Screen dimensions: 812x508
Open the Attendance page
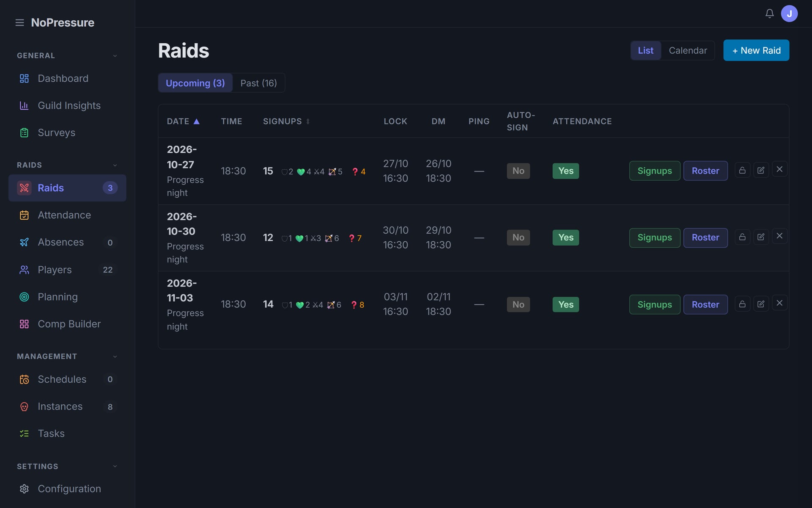coord(67,215)
